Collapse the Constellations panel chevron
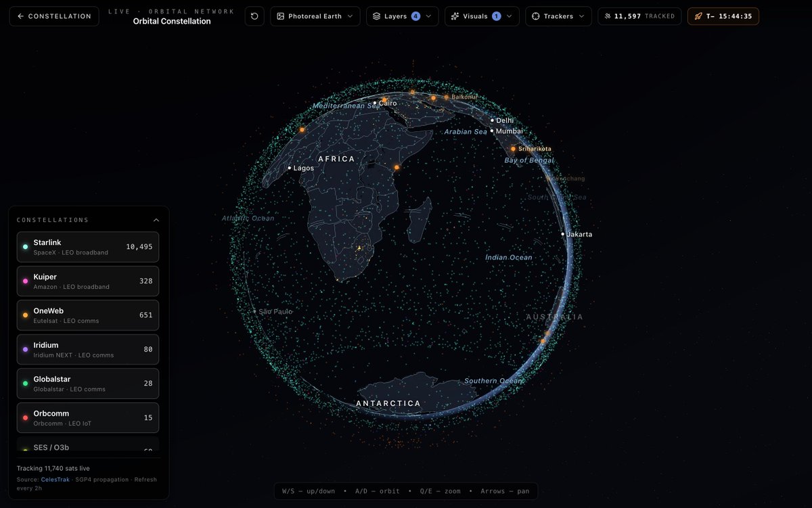 click(x=156, y=220)
